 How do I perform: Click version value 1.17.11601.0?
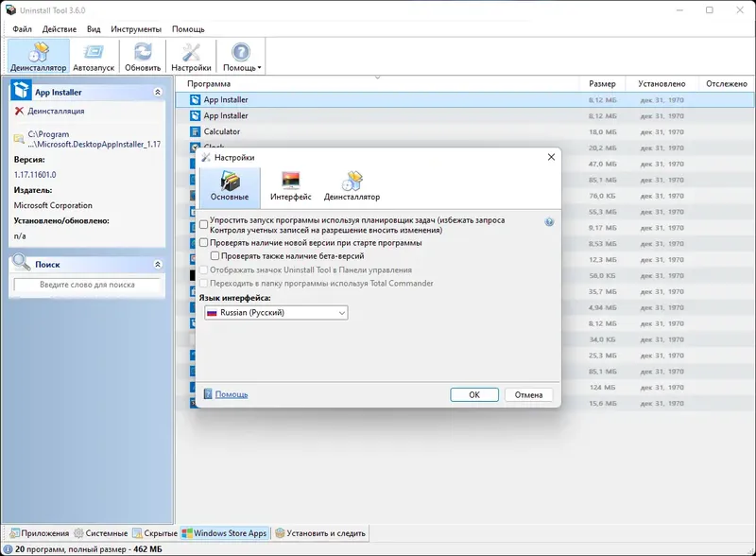coord(35,174)
